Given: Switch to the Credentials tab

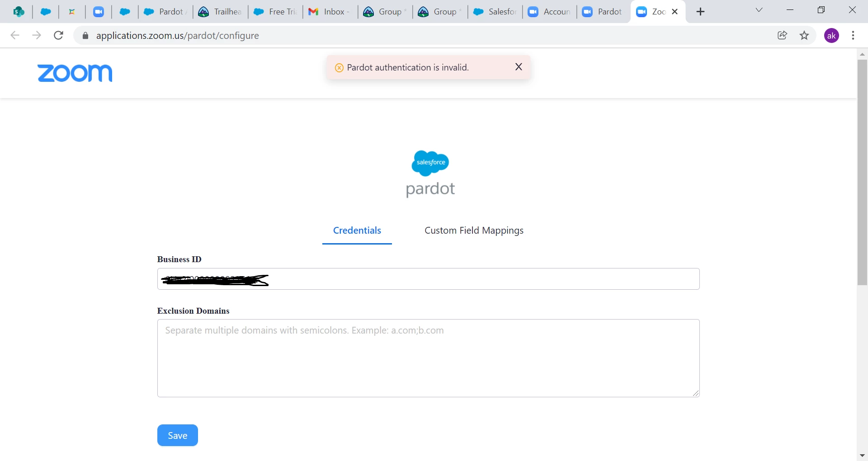Looking at the screenshot, I should (x=357, y=230).
